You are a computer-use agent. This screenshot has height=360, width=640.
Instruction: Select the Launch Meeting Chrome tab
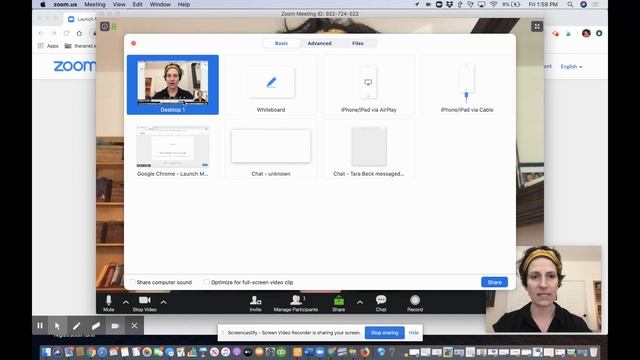coord(81,19)
